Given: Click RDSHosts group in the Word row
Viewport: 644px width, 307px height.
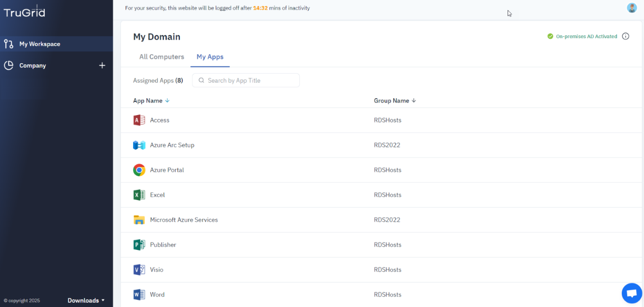Looking at the screenshot, I should tap(388, 295).
